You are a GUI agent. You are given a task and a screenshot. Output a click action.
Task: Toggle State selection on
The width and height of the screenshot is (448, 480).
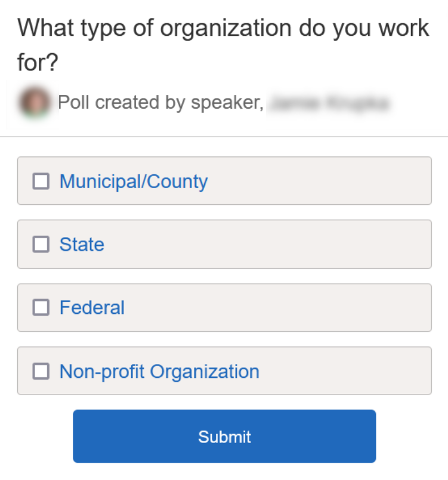(x=41, y=244)
